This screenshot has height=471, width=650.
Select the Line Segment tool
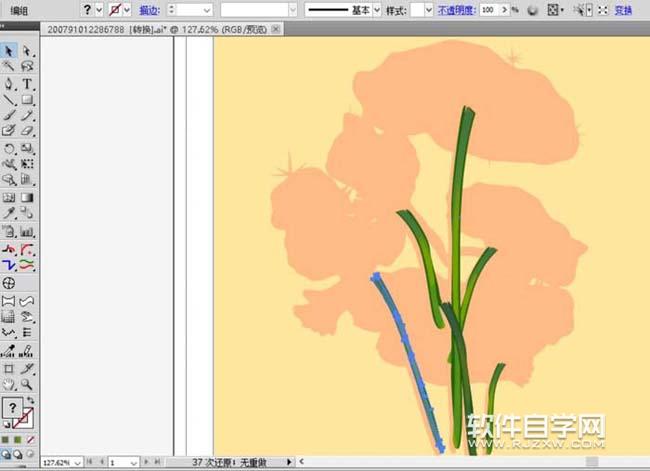click(x=9, y=100)
